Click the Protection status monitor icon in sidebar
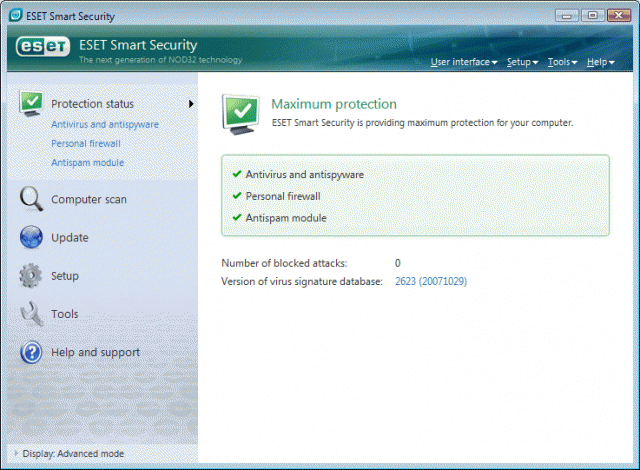Viewport: 640px width, 470px height. tap(31, 104)
